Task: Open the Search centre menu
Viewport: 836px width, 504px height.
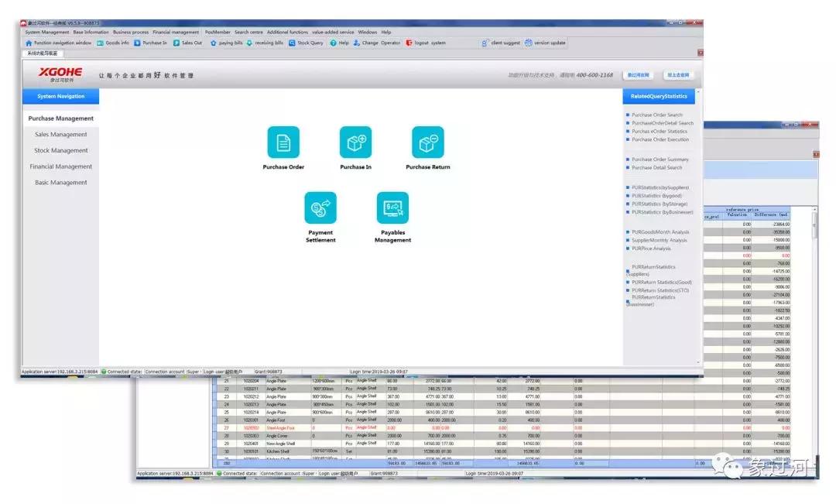Action: tap(248, 32)
